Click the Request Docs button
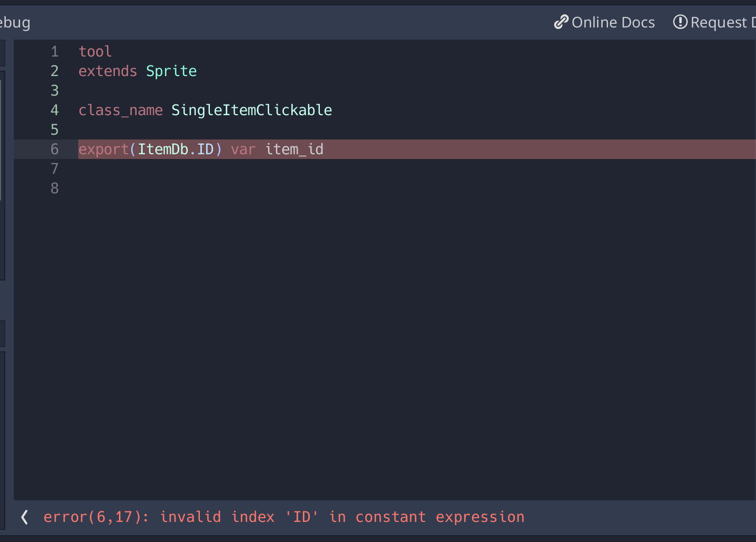Image resolution: width=756 pixels, height=542 pixels. [x=724, y=22]
